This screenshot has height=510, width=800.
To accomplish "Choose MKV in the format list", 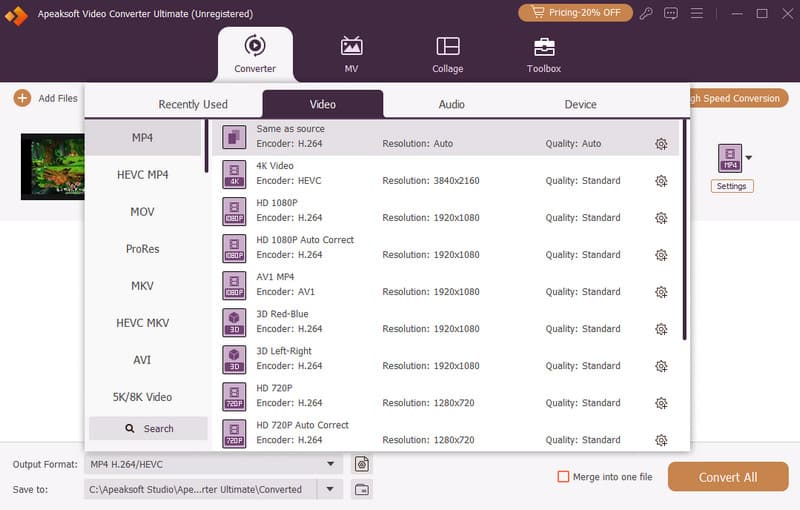I will pos(142,286).
